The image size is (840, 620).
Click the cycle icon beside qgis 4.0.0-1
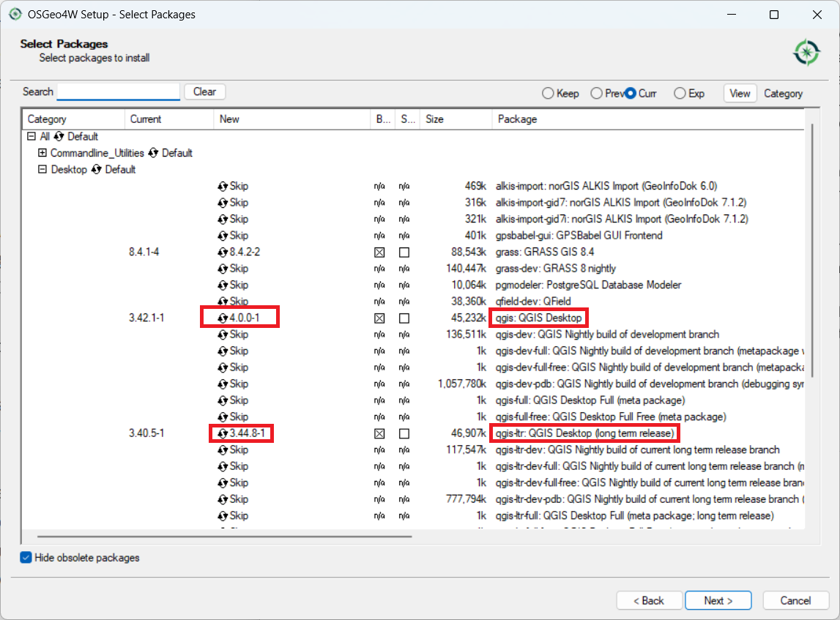click(x=223, y=318)
